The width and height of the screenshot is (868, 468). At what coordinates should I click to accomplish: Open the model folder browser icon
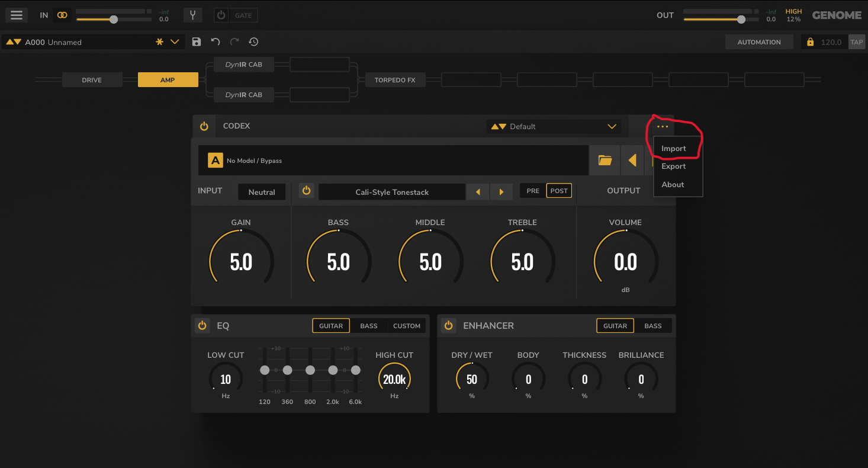point(605,161)
